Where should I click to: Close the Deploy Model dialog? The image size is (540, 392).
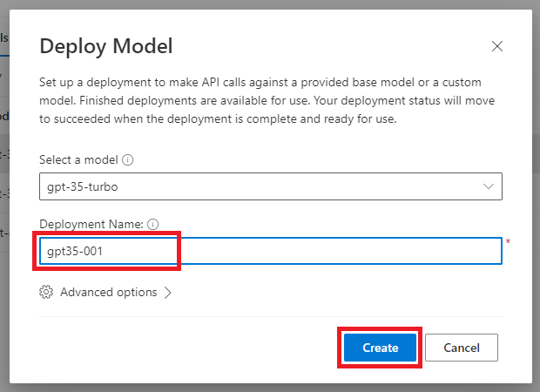pyautogui.click(x=497, y=46)
